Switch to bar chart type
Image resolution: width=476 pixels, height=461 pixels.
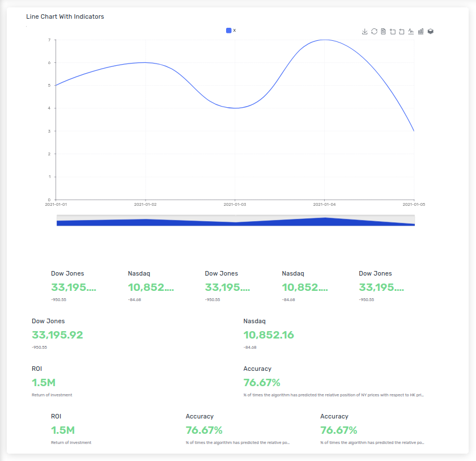(420, 31)
